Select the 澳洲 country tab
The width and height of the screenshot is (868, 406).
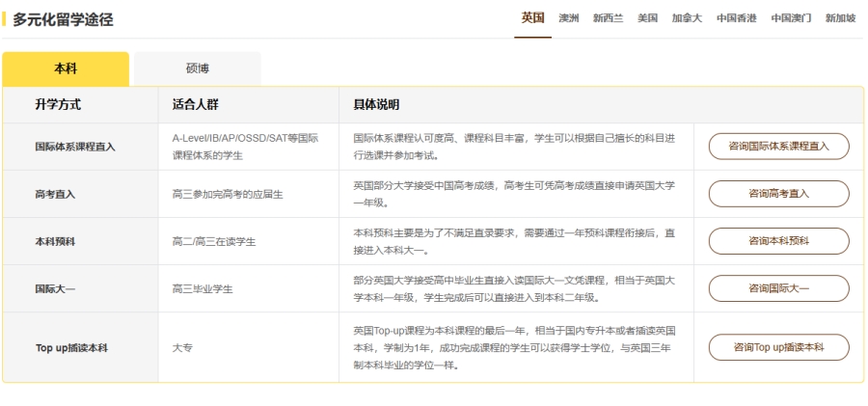pos(569,18)
